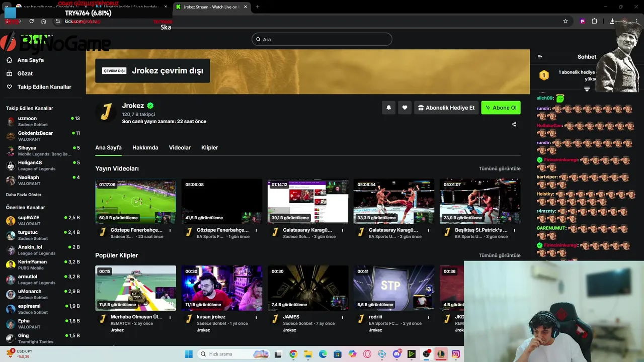644x362 pixels.
Task: Open Opera browser from the taskbar
Action: pos(367,354)
